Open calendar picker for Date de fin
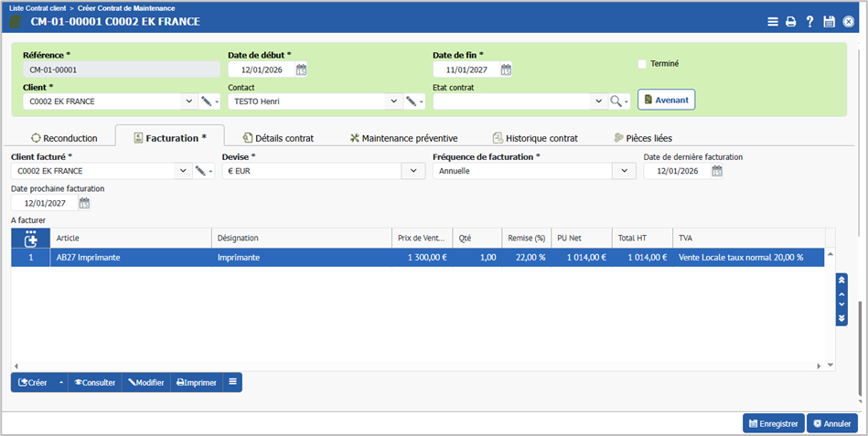The height and width of the screenshot is (436, 868). point(506,69)
